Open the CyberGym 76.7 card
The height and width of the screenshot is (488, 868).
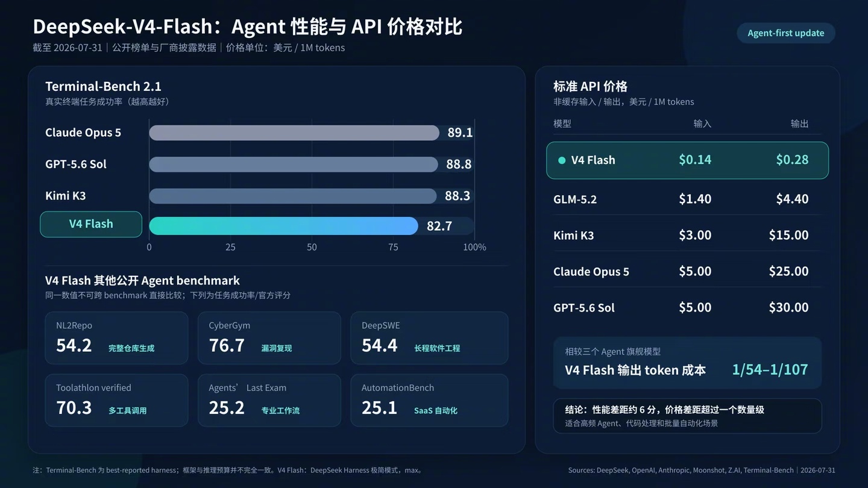point(269,338)
